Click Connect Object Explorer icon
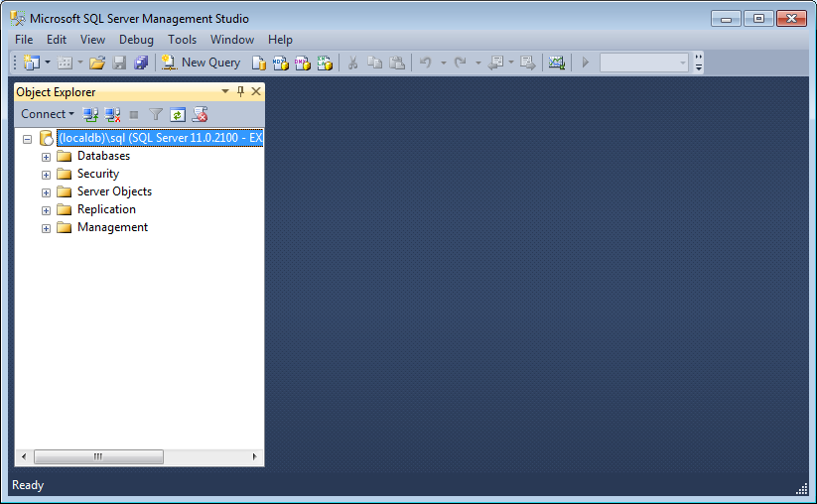This screenshot has height=504, width=817. [90, 114]
